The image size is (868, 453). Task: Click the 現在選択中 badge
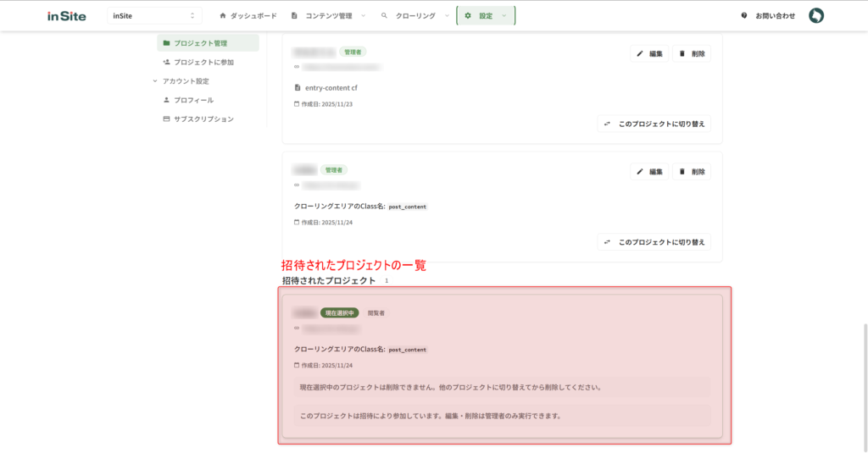tap(339, 313)
